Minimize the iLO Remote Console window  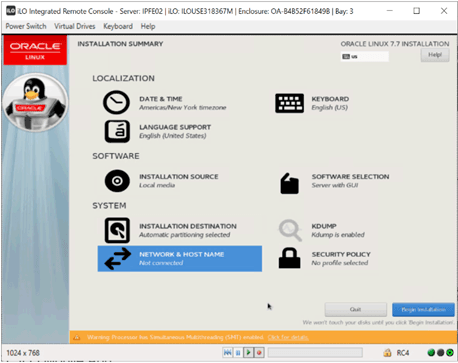point(389,11)
